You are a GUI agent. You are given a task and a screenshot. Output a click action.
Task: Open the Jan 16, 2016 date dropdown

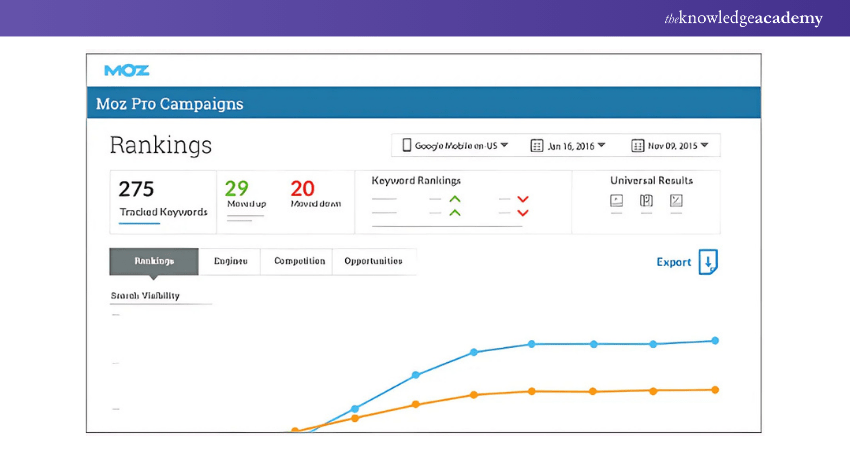(568, 146)
